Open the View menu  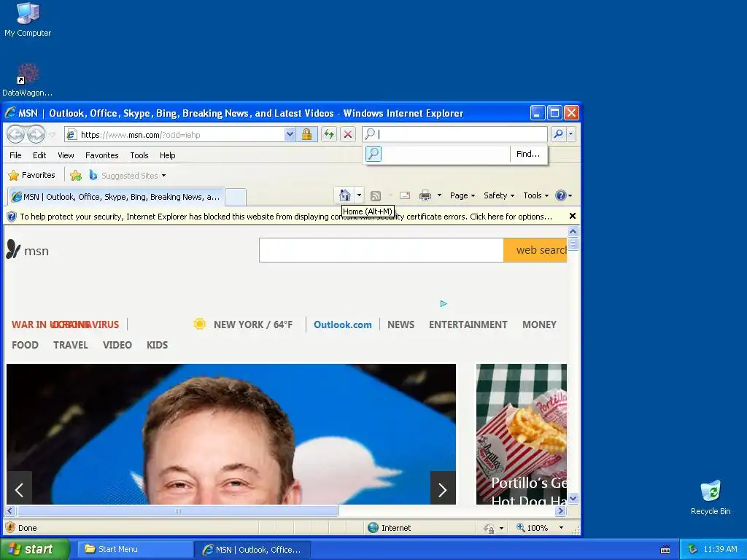pos(66,155)
